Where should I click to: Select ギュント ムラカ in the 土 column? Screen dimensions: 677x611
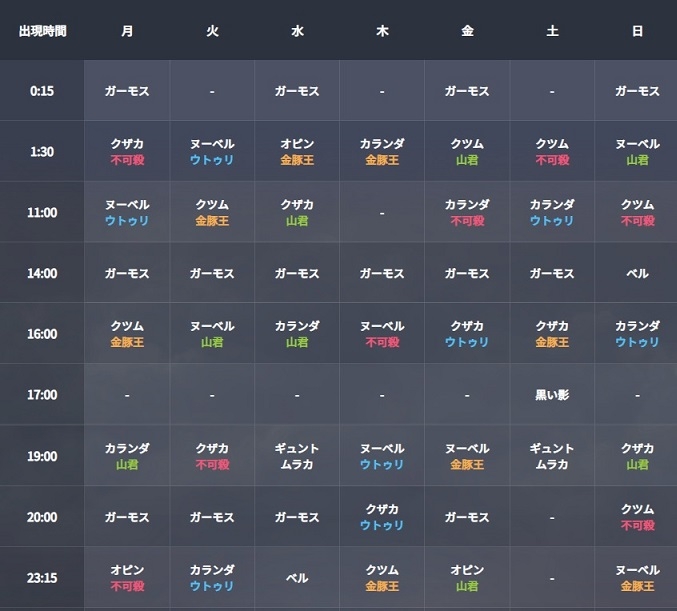552,456
